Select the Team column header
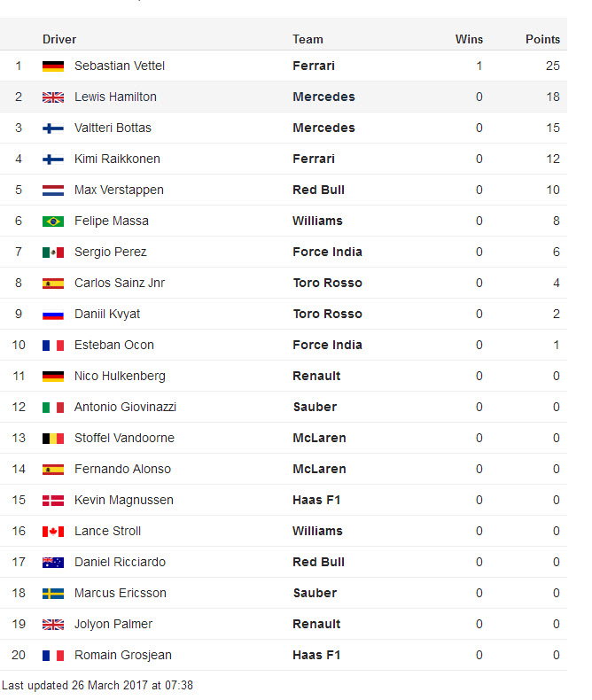The image size is (592, 700). 308,39
